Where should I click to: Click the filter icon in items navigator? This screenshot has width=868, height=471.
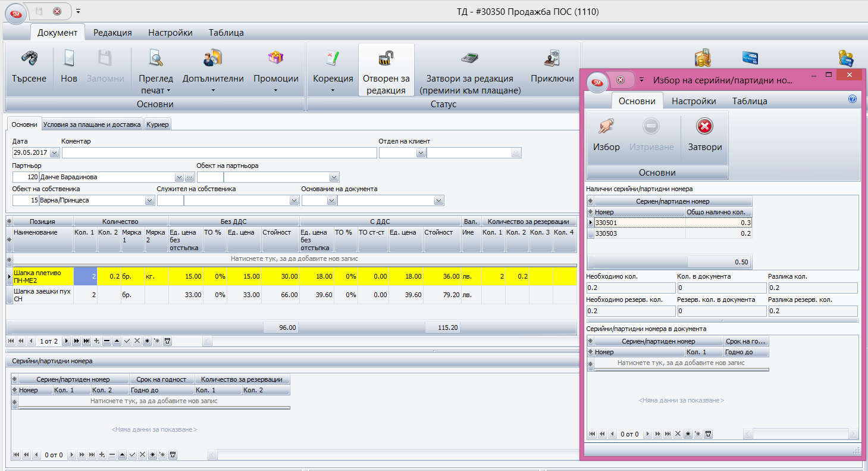coord(167,341)
